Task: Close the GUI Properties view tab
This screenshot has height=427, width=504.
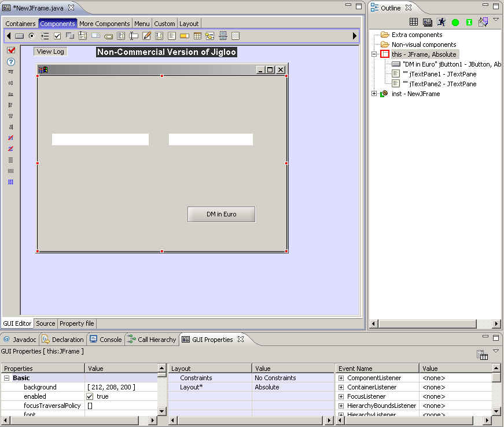Action: point(241,339)
